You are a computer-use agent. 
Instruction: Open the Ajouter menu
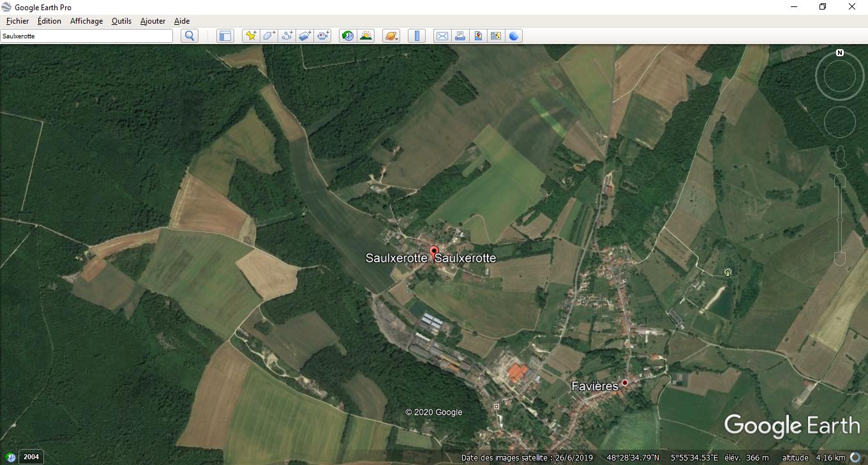coord(153,21)
